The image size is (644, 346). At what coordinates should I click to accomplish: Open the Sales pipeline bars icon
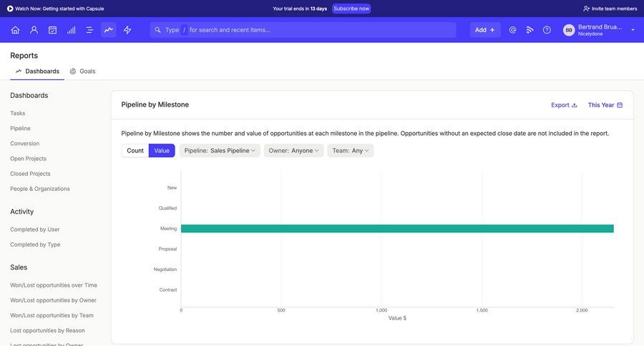pos(71,30)
